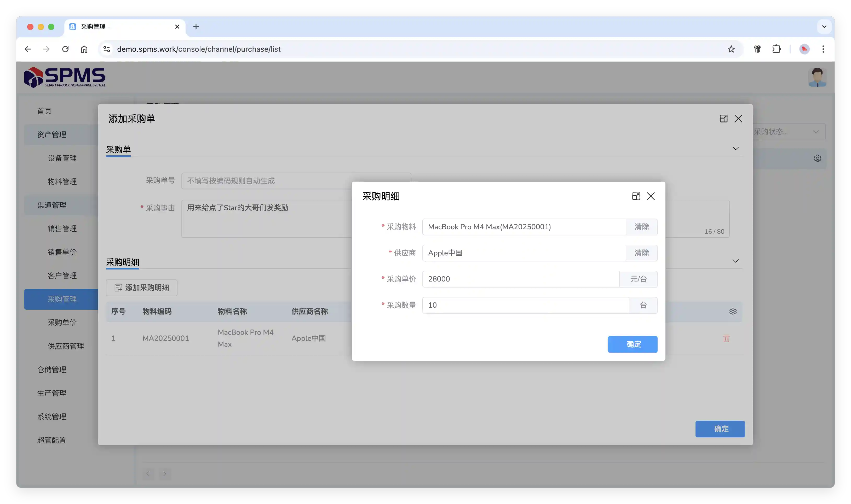Select 销售管理 from sidebar menu
The width and height of the screenshot is (851, 504).
[62, 228]
